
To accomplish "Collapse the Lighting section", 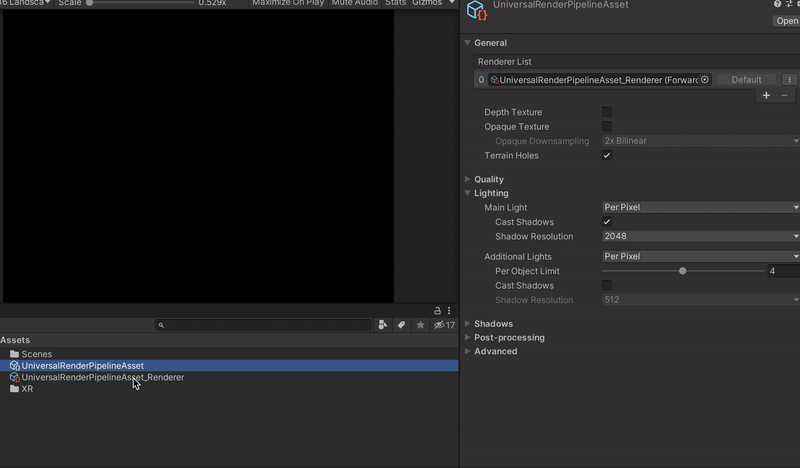I will coord(467,193).
